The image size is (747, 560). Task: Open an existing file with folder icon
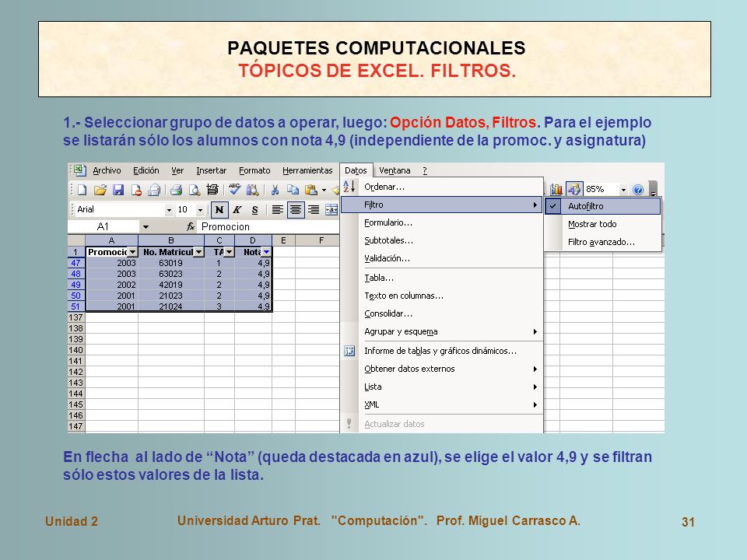[100, 190]
